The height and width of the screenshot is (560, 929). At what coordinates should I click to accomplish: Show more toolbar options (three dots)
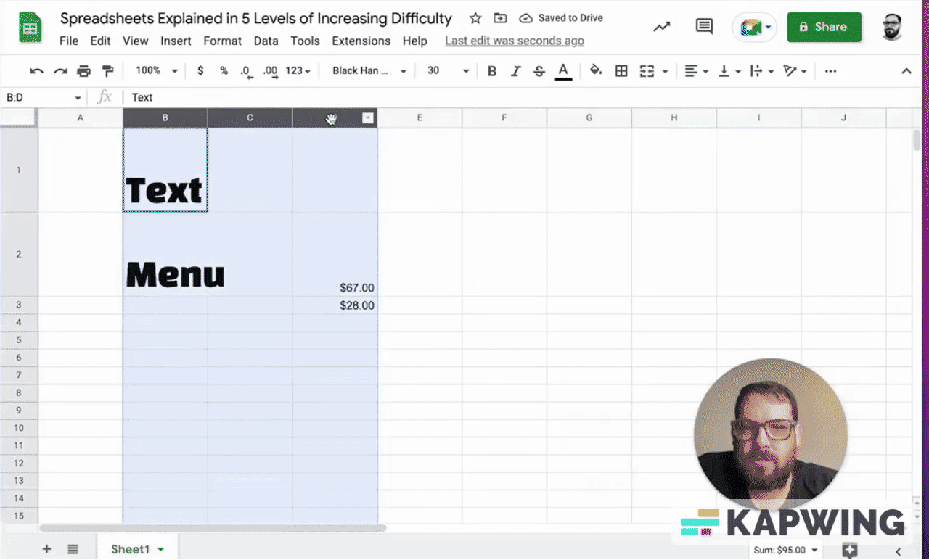[831, 71]
